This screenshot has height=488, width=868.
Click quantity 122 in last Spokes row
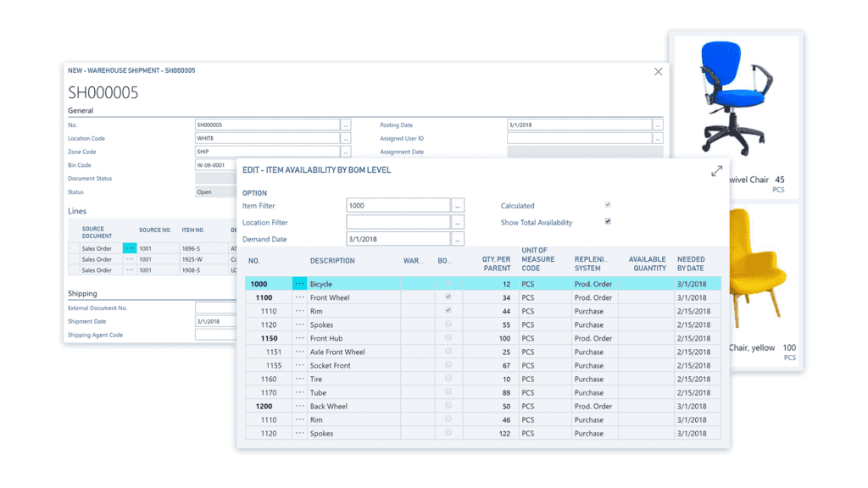pos(504,433)
